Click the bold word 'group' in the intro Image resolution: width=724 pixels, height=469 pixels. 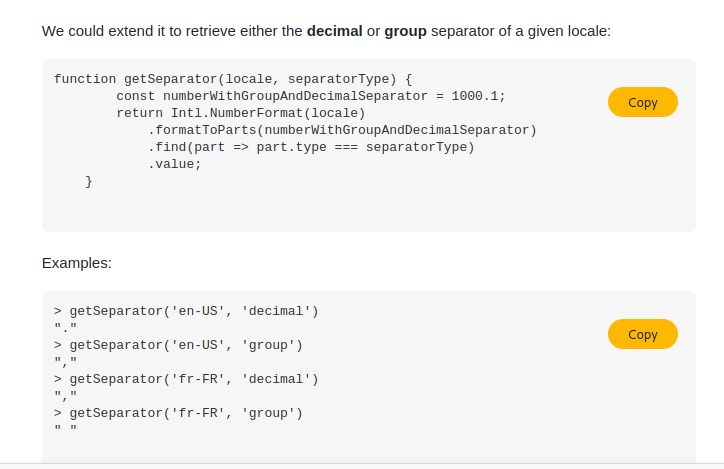pyautogui.click(x=405, y=31)
